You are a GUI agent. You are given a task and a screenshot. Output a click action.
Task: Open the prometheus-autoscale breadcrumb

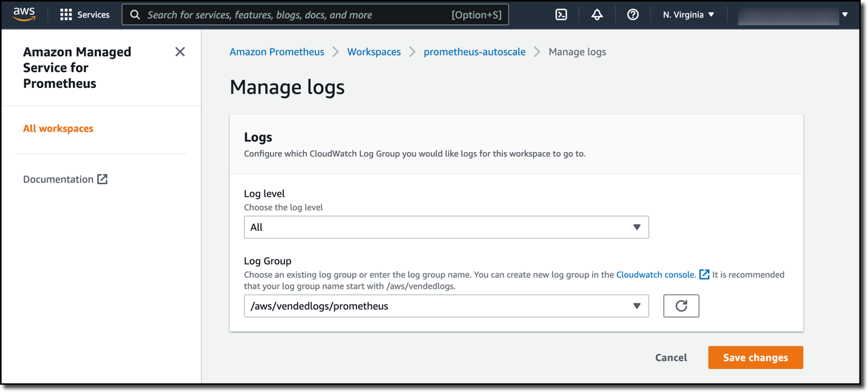point(474,52)
